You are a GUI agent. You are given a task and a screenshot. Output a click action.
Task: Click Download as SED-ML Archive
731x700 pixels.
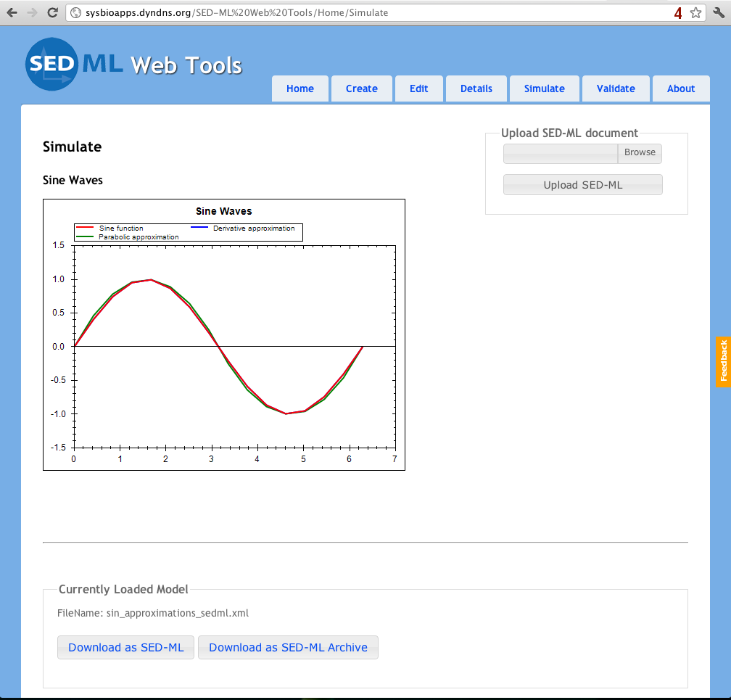pyautogui.click(x=288, y=647)
